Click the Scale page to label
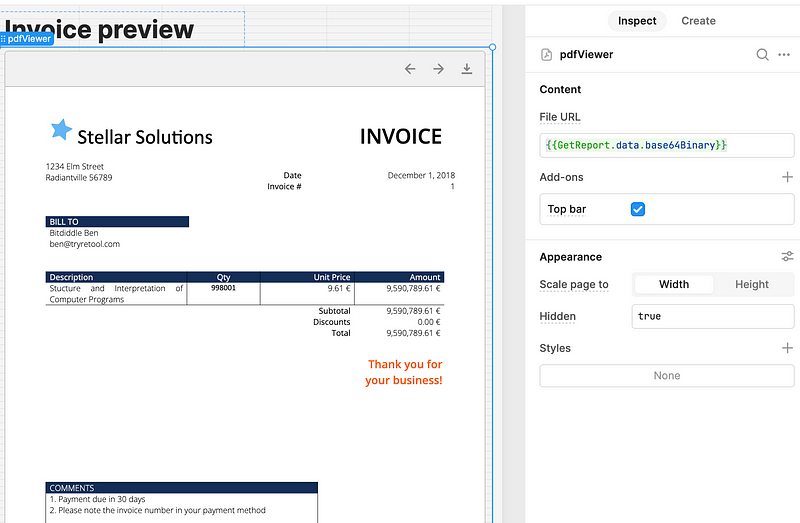Viewport: 800px width, 523px height. 574,284
